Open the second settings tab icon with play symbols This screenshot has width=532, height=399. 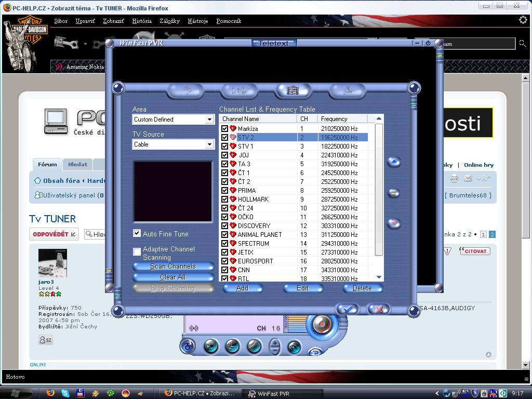click(240, 90)
